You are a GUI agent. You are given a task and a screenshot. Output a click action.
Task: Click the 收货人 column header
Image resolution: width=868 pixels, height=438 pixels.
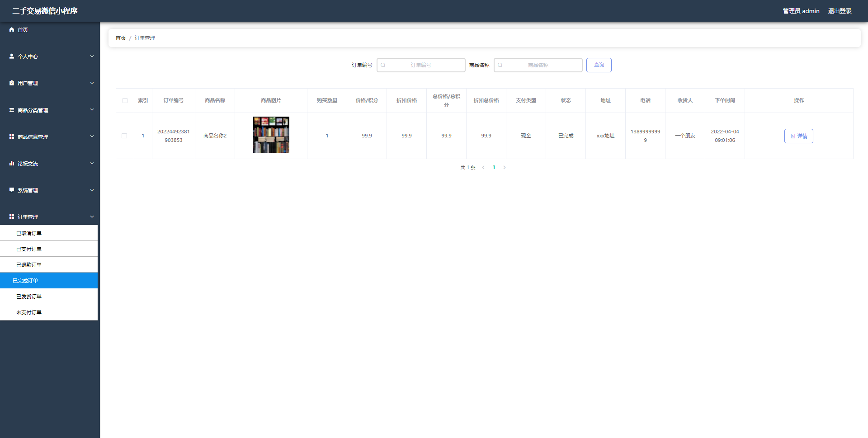coord(685,100)
